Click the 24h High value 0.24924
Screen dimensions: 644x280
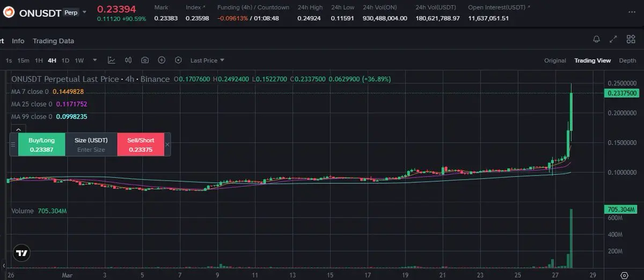tap(308, 18)
